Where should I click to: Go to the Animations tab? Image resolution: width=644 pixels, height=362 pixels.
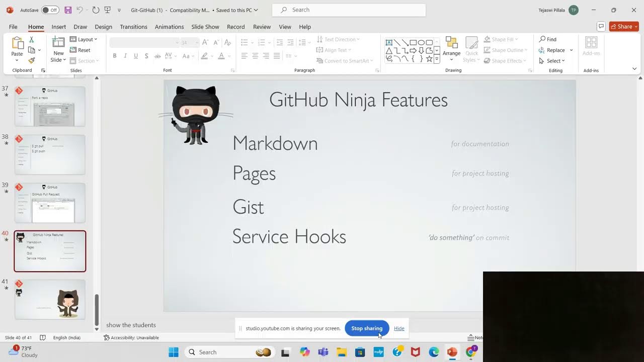tap(170, 27)
